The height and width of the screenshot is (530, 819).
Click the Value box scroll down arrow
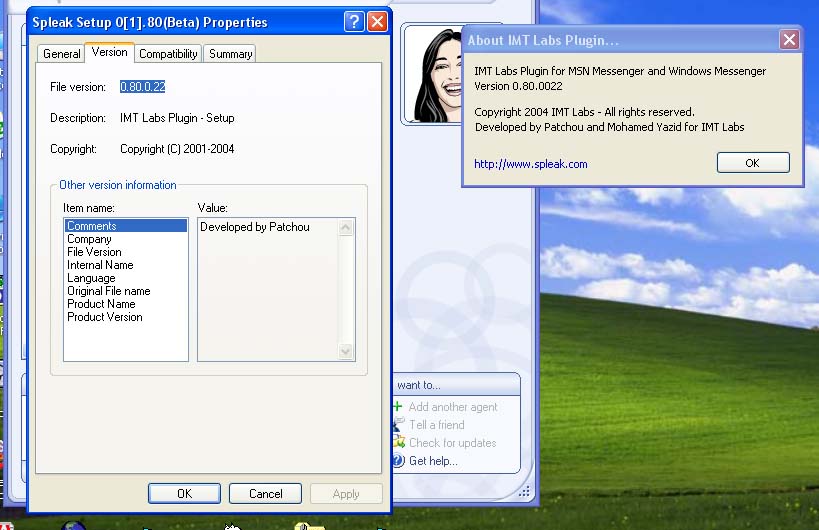click(346, 351)
